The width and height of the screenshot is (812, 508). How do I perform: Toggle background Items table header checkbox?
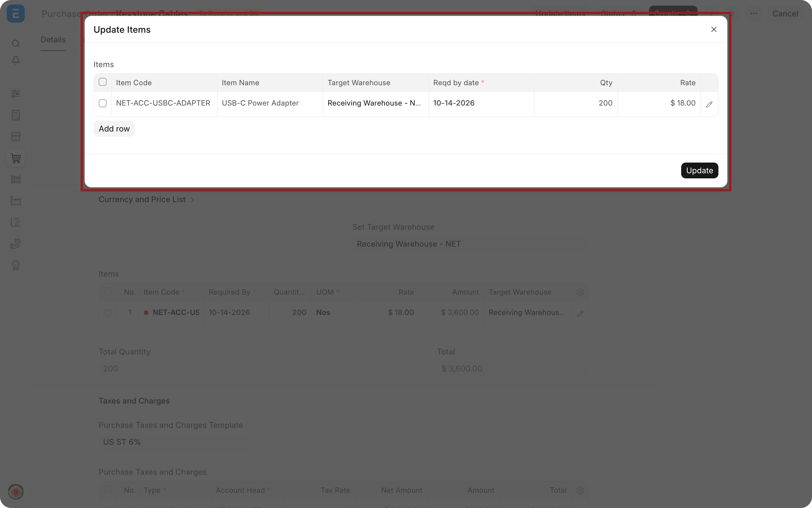coord(108,291)
